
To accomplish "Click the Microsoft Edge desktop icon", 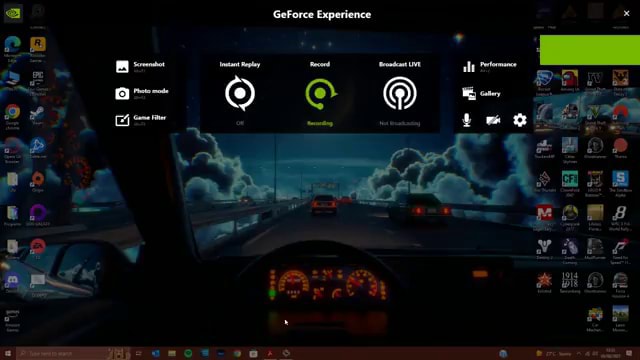I will point(13,49).
